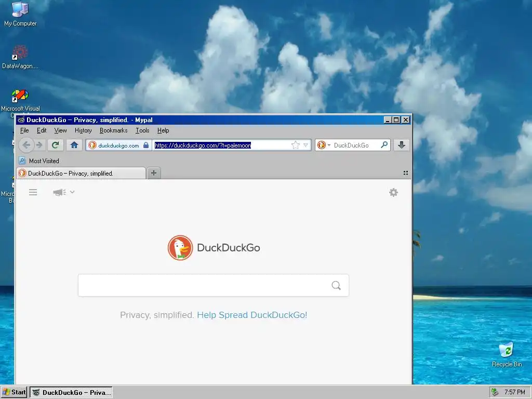532x399 pixels.
Task: Follow the Help Spread DuckDuckGo link
Action: (x=252, y=315)
